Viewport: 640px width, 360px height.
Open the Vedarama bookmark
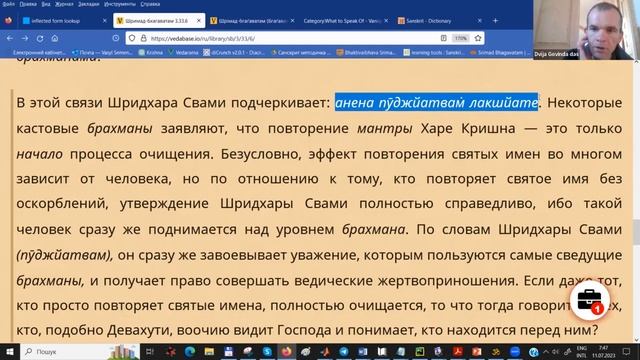click(x=183, y=52)
